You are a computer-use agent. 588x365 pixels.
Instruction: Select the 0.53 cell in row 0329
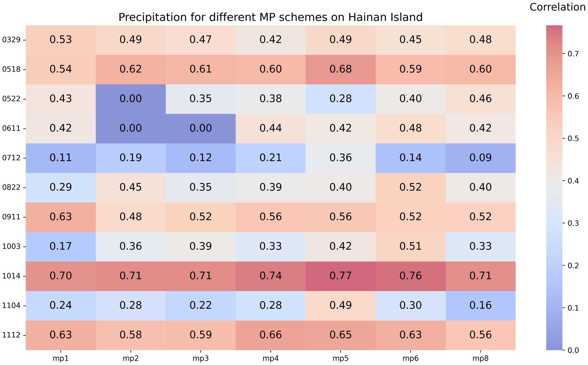coord(61,39)
